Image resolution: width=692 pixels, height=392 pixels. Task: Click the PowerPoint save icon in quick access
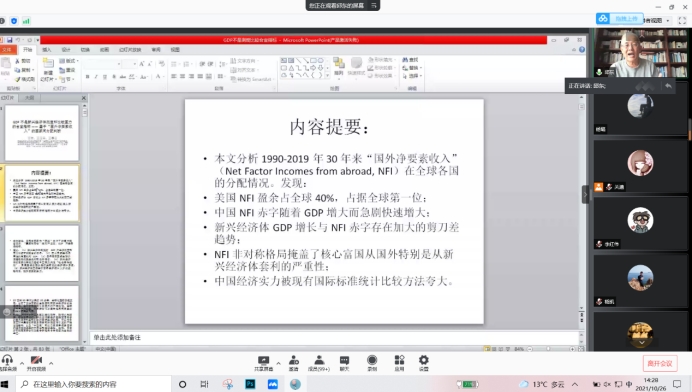point(9,40)
